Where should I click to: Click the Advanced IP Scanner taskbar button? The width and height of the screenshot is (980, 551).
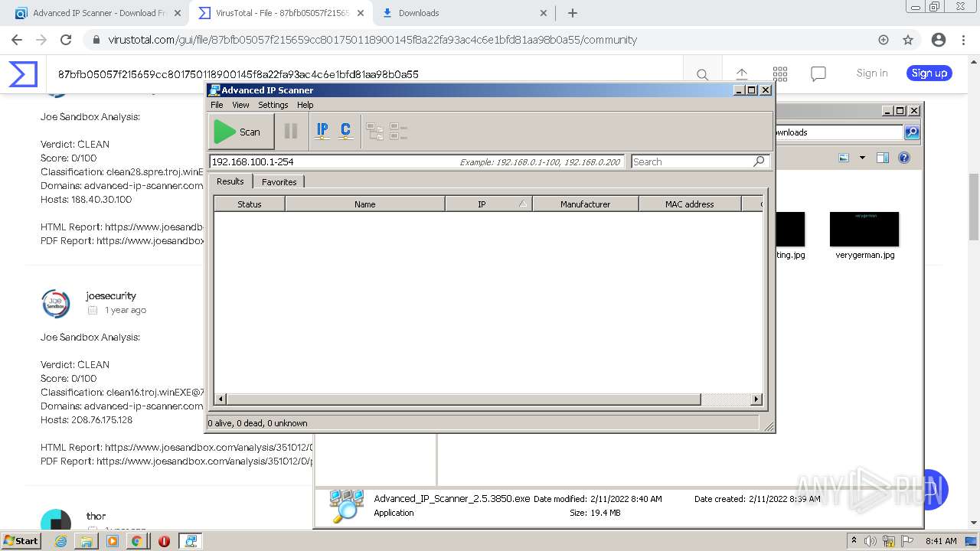pyautogui.click(x=191, y=541)
